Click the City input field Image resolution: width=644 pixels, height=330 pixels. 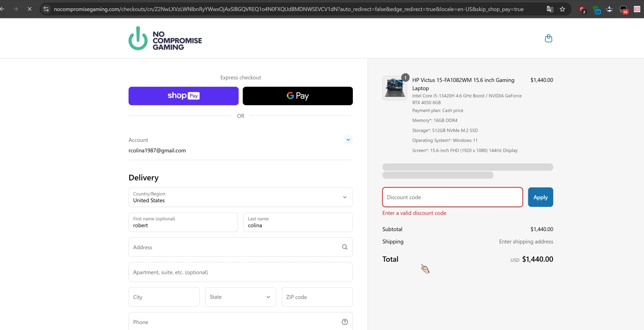click(x=164, y=297)
